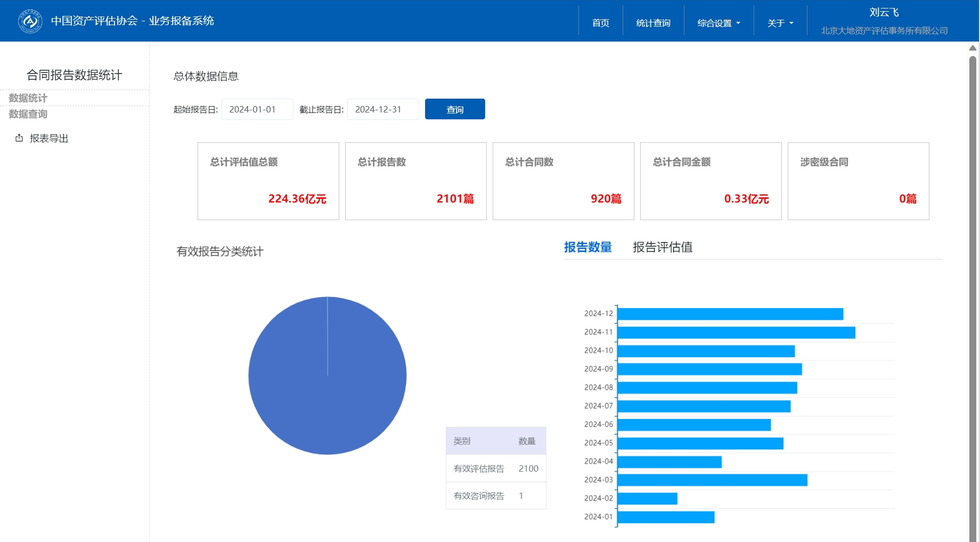Open 统计查询 in the navigation bar
This screenshot has width=980, height=542.
[x=653, y=23]
